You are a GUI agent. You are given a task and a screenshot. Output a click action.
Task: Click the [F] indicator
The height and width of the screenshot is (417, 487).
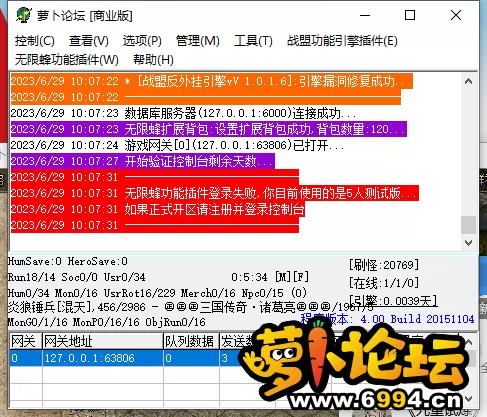coord(301,277)
